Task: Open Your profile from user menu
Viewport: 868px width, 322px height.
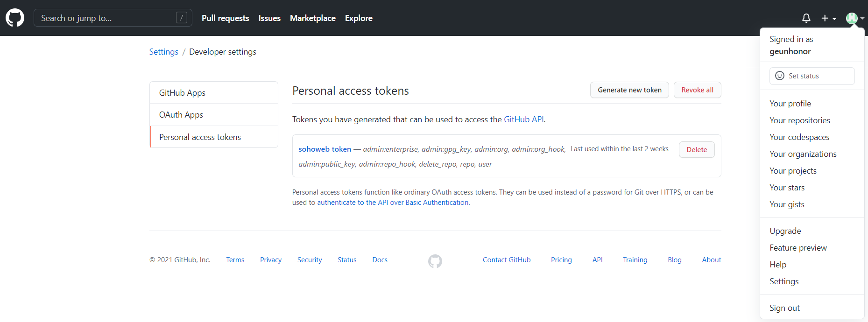Action: (x=812, y=104)
